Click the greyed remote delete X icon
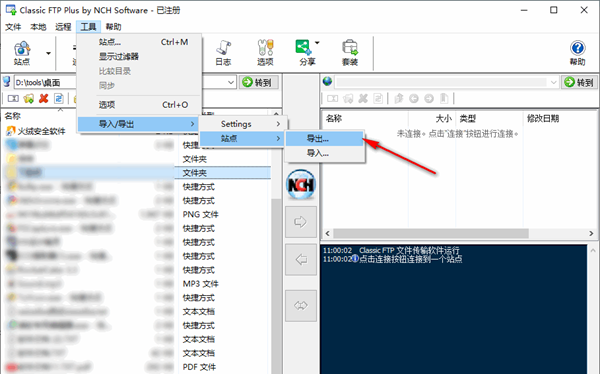The height and width of the screenshot is (374, 600). coord(363,99)
